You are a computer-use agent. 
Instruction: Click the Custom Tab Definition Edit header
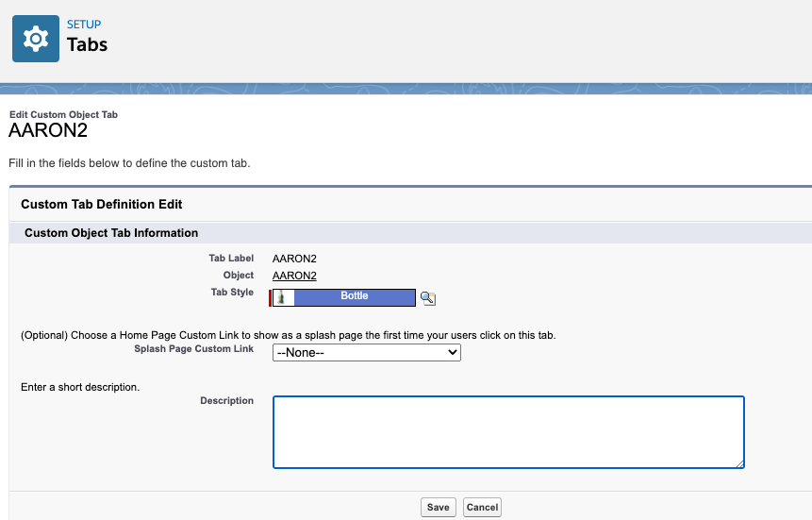tap(101, 204)
